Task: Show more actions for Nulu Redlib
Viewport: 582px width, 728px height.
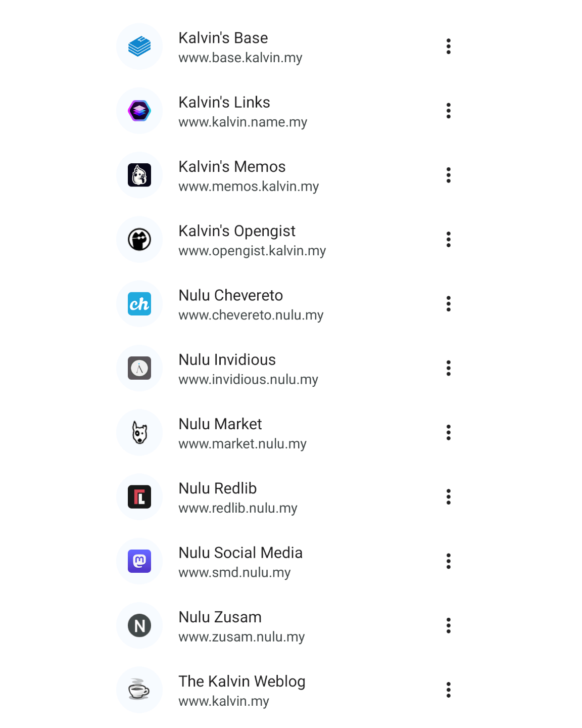Action: [x=448, y=496]
